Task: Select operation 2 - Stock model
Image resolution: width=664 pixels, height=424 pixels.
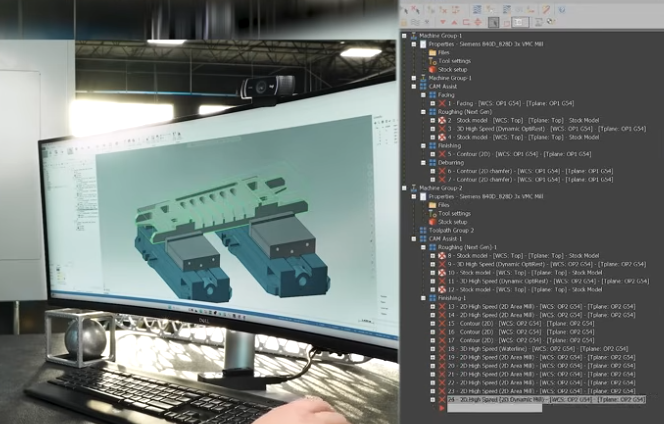Action: [523, 120]
